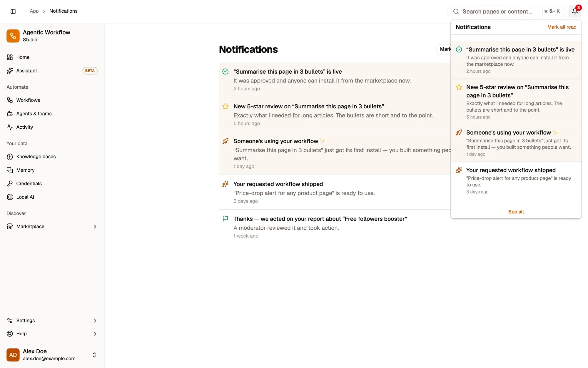Image resolution: width=588 pixels, height=368 pixels.
Task: Open popup notification New 5-star review
Action: (x=516, y=102)
